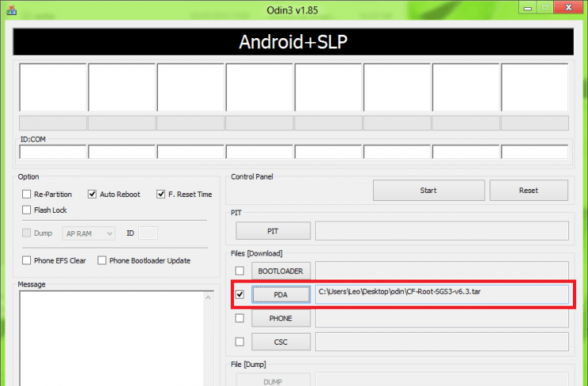588x386 pixels.
Task: Close the Odin3 window
Action: point(568,7)
